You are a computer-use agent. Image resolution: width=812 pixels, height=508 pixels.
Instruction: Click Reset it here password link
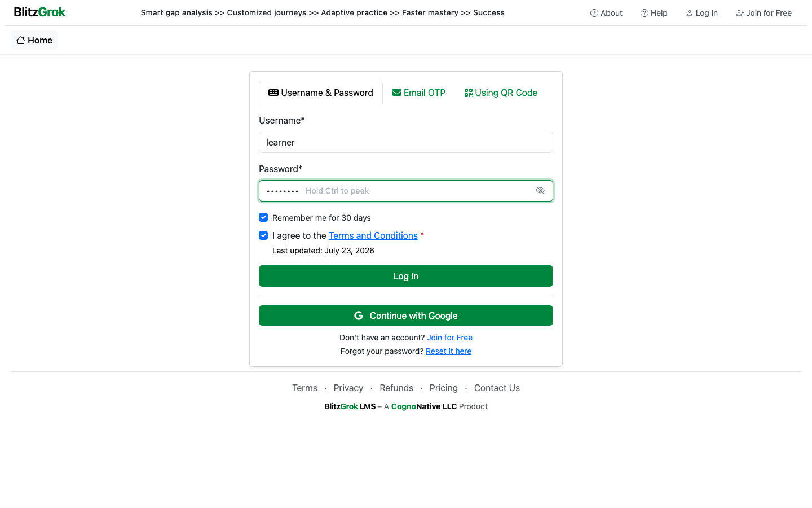448,351
